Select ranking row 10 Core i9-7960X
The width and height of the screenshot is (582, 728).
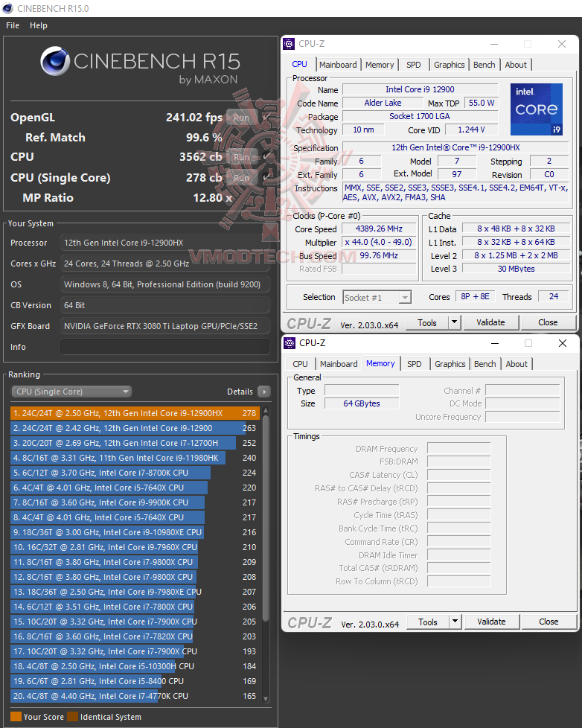point(135,547)
